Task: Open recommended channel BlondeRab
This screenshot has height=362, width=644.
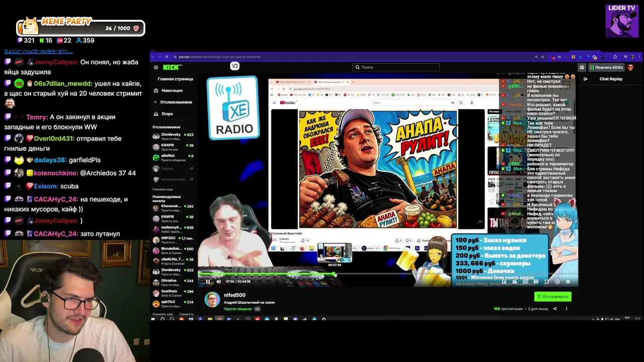Action: (174, 250)
